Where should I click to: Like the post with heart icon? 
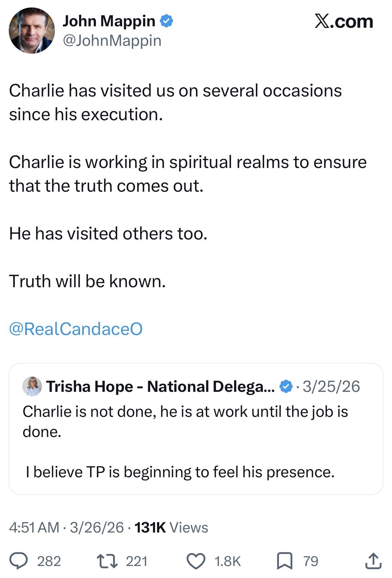tap(196, 561)
